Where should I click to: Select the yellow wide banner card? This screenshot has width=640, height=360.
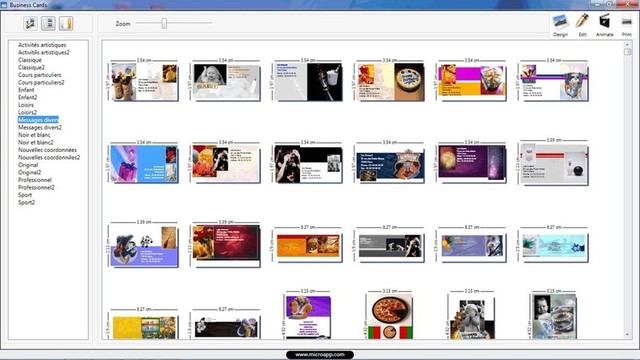click(x=144, y=327)
